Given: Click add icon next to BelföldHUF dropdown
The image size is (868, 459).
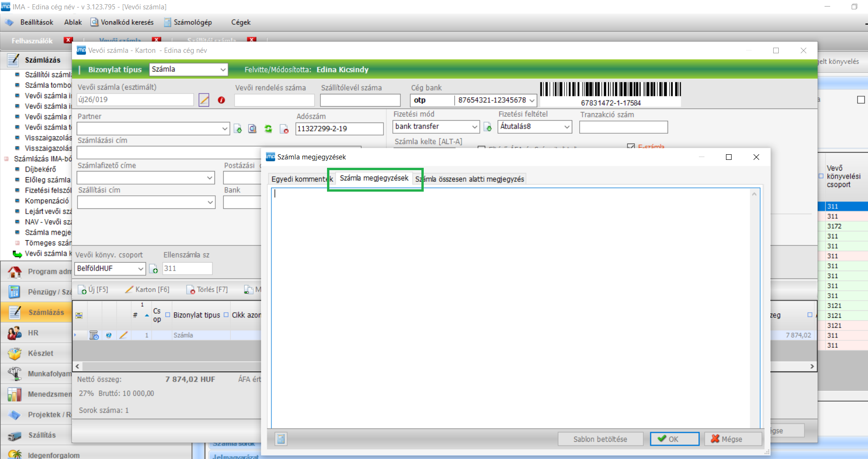Looking at the screenshot, I should pyautogui.click(x=153, y=269).
